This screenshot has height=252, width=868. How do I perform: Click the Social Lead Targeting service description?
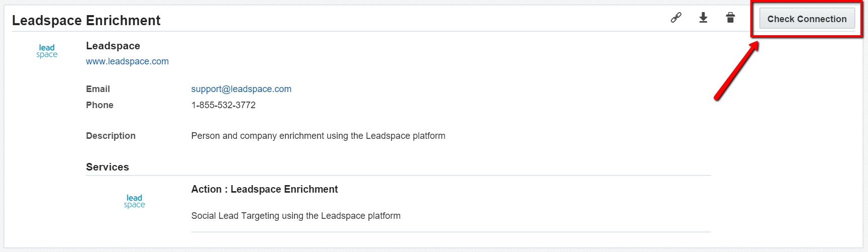pyautogui.click(x=296, y=216)
